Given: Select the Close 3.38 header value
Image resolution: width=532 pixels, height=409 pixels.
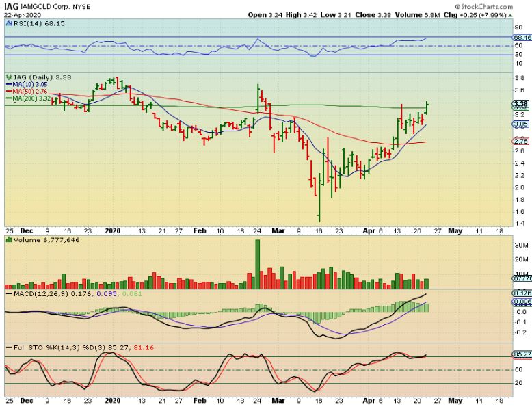Looking at the screenshot, I should (373, 15).
